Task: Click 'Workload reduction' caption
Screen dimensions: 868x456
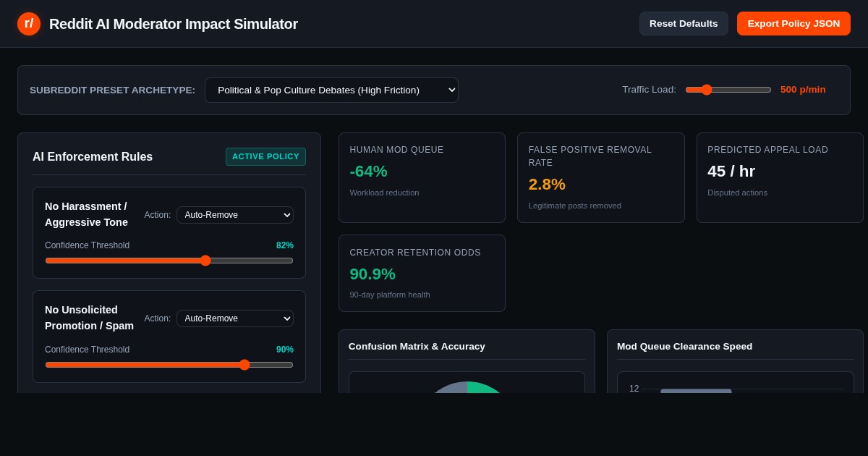Action: pos(384,193)
